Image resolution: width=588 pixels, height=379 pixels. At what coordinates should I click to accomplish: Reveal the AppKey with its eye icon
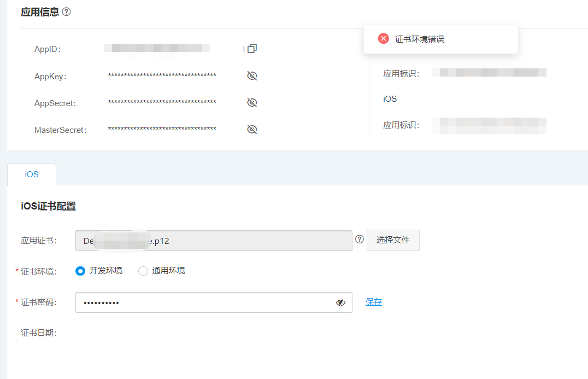tap(252, 76)
